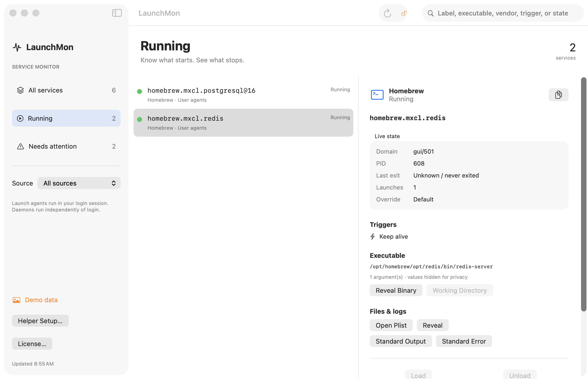This screenshot has height=379, width=588.
Task: Focus the service search field
Action: click(503, 13)
